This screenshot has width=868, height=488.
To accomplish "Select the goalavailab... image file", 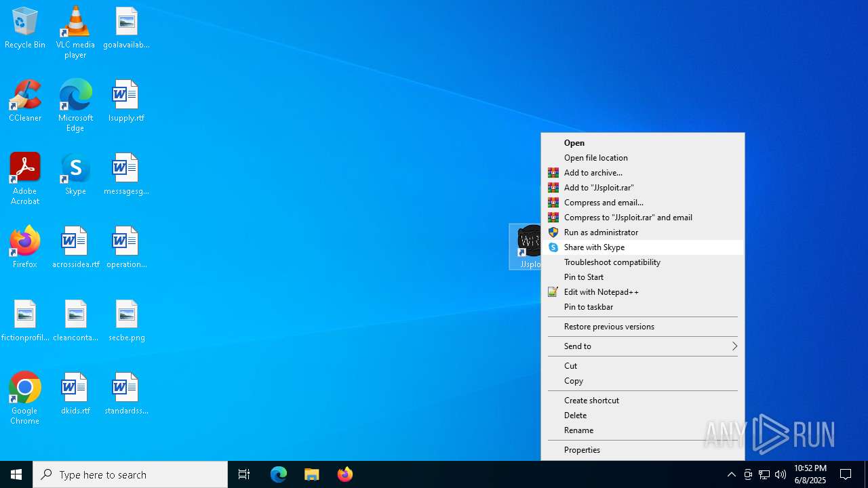I will [126, 28].
